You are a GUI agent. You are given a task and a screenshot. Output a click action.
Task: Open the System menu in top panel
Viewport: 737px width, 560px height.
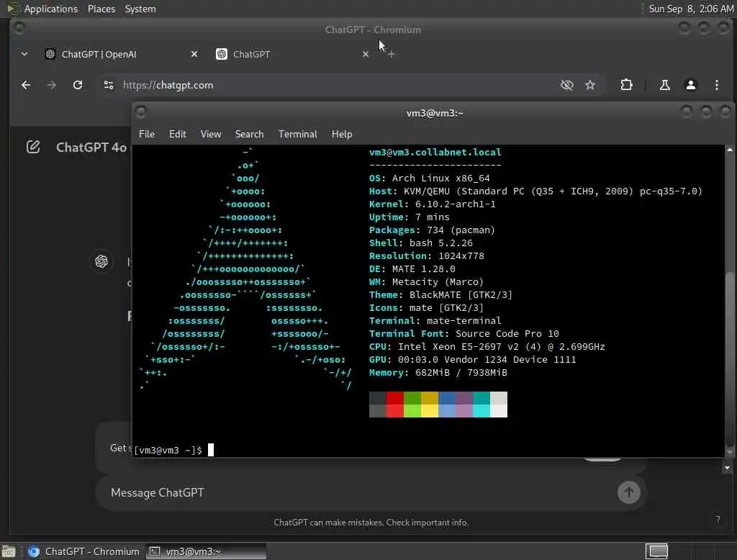pos(140,9)
